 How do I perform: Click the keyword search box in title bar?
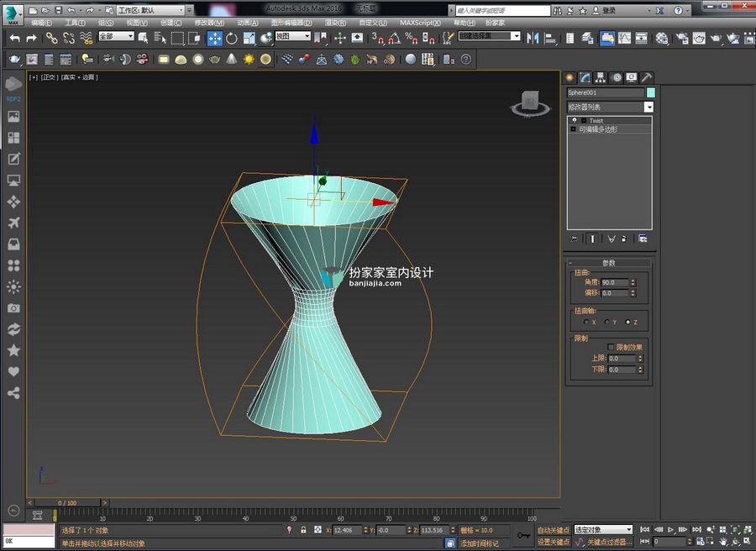click(502, 10)
